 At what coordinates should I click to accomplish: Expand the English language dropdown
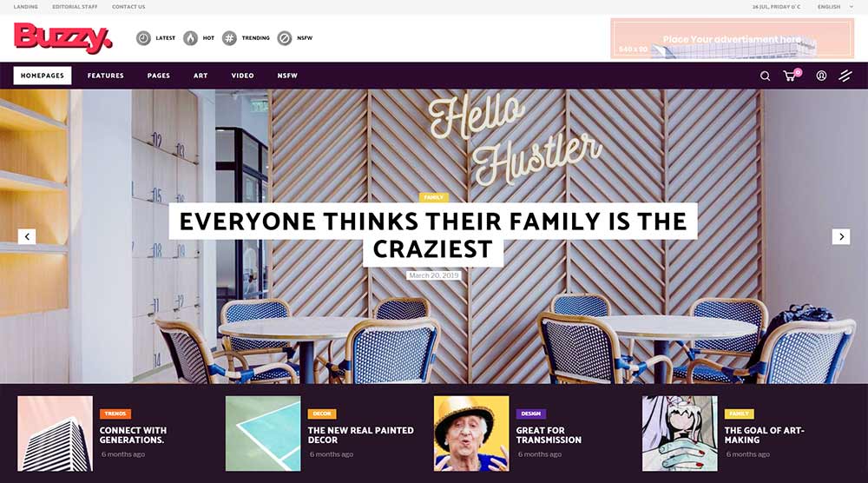click(835, 7)
